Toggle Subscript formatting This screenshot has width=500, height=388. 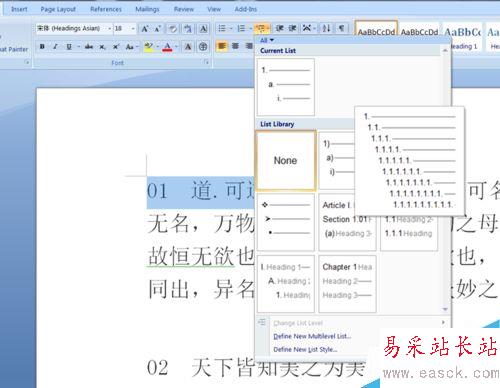(102, 47)
